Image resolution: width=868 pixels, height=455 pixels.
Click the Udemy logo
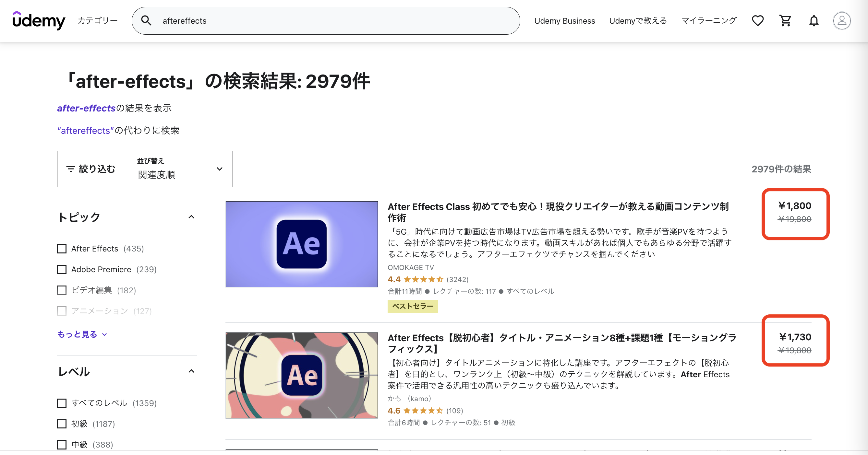pos(38,20)
